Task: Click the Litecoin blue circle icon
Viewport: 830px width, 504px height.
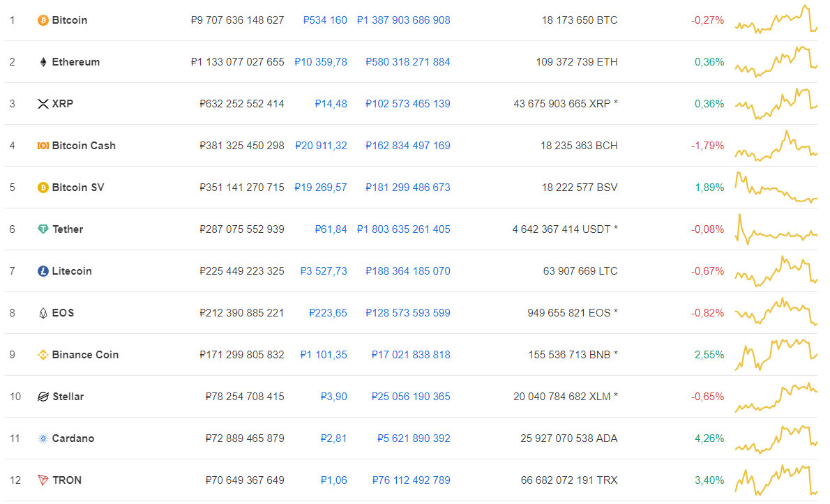Action: pyautogui.click(x=43, y=270)
